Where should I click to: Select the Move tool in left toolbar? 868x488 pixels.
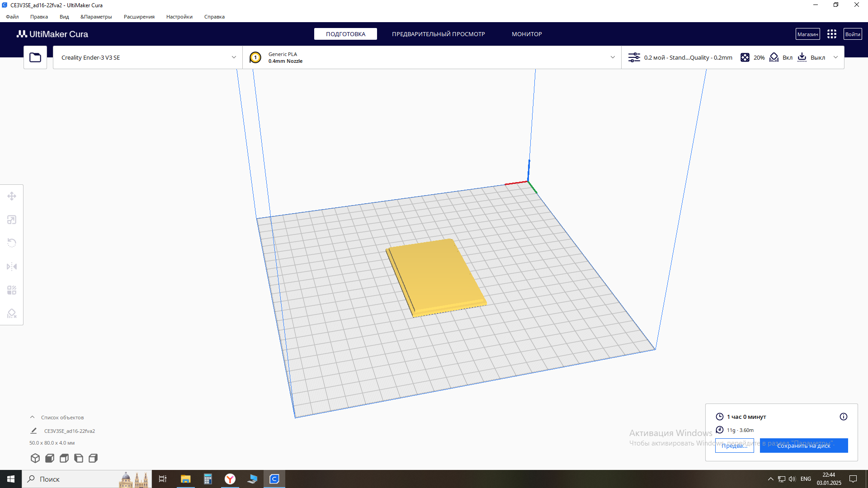click(x=12, y=196)
